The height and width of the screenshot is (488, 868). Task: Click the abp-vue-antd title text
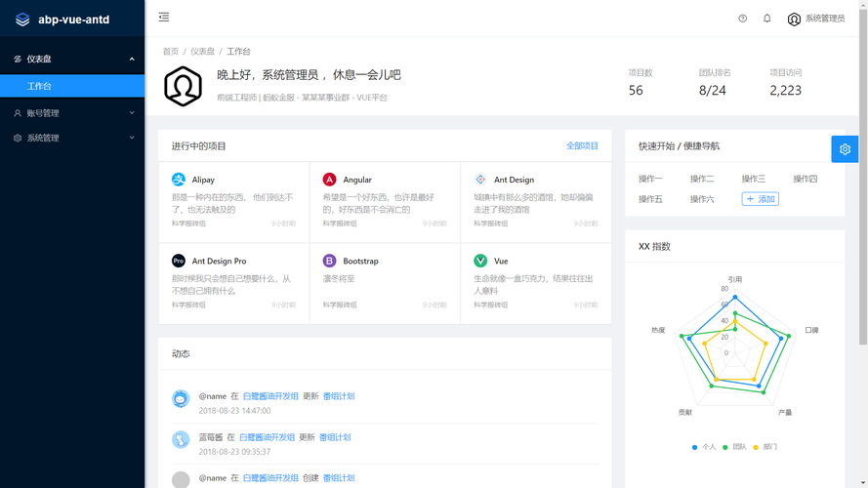tap(73, 20)
